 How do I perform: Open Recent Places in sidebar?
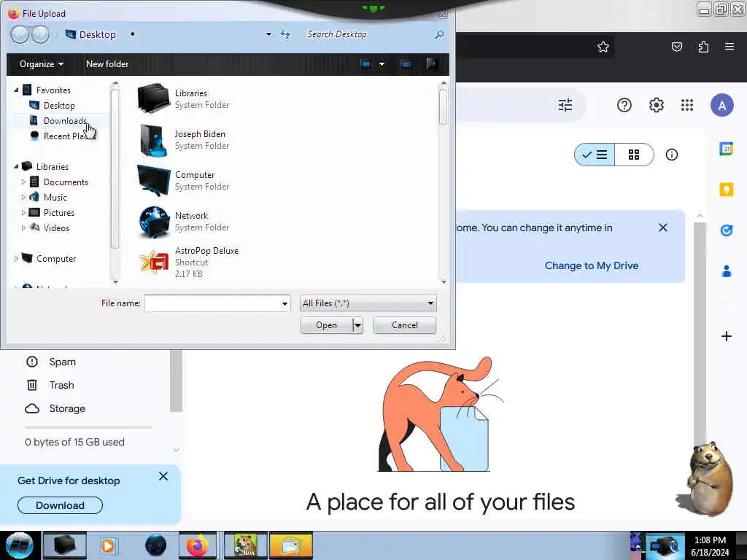64,136
